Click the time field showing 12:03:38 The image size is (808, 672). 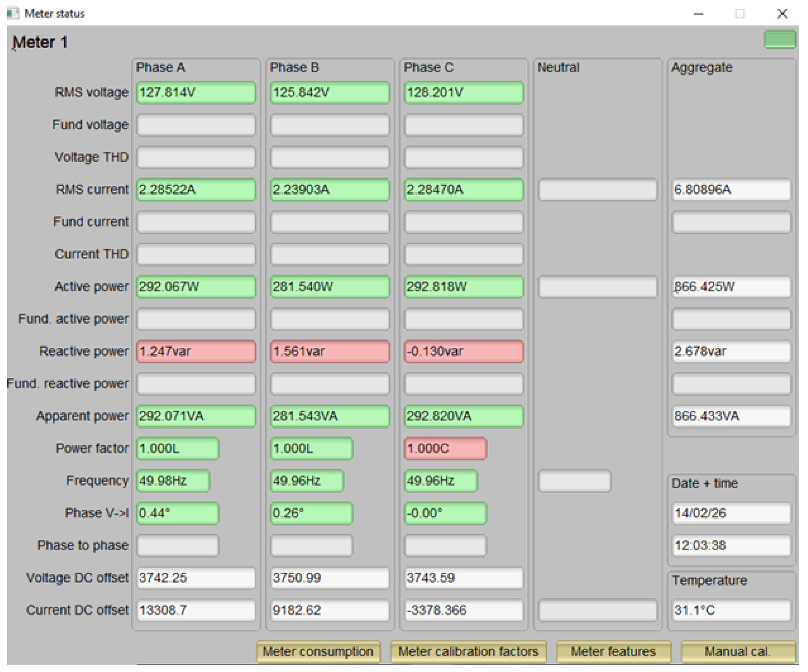coord(731,545)
